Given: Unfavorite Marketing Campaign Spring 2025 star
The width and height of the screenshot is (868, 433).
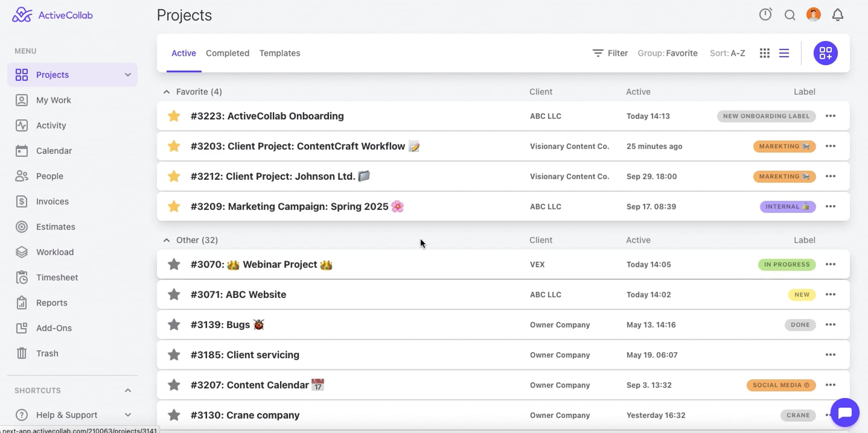Looking at the screenshot, I should (174, 206).
